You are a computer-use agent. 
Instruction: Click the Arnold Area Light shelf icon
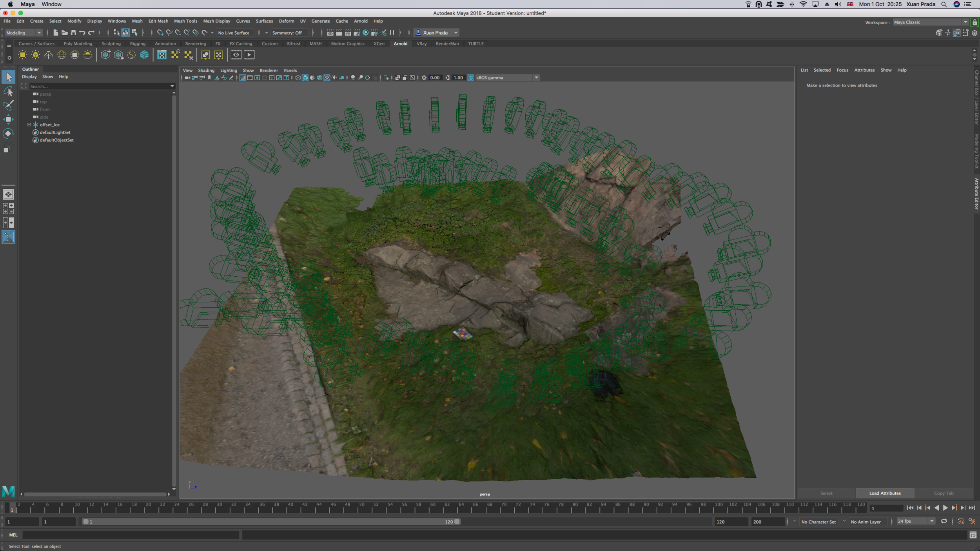[22, 55]
